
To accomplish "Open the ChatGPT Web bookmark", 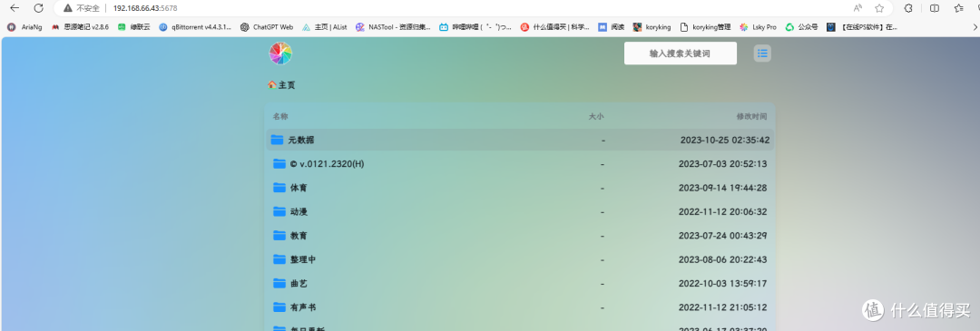I will [267, 27].
